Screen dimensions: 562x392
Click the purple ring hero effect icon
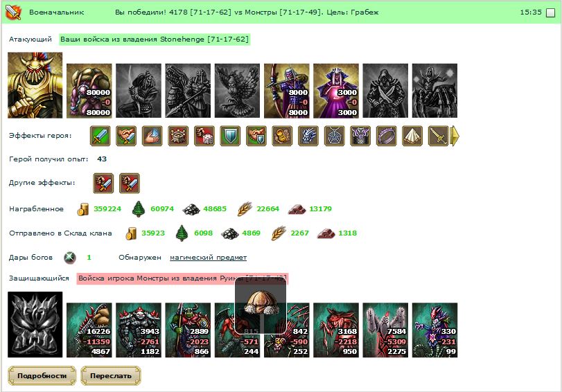(x=387, y=136)
